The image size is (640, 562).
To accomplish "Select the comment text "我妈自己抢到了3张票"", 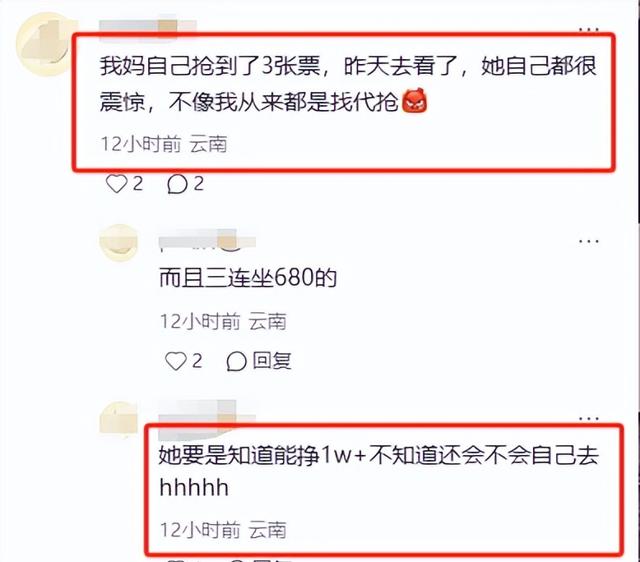I will pos(211,66).
